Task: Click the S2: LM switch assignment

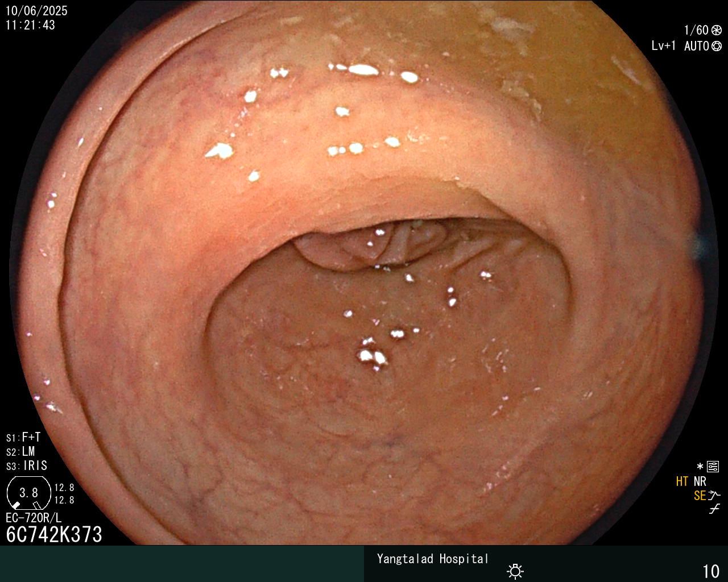Action: pos(20,451)
